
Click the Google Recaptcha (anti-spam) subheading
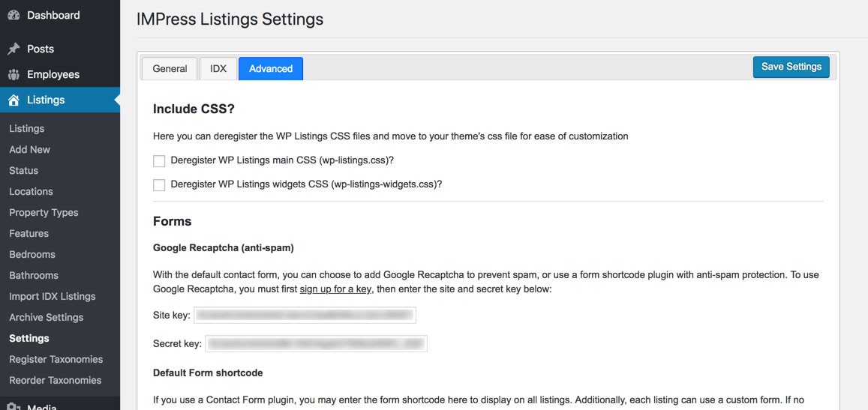(x=223, y=248)
